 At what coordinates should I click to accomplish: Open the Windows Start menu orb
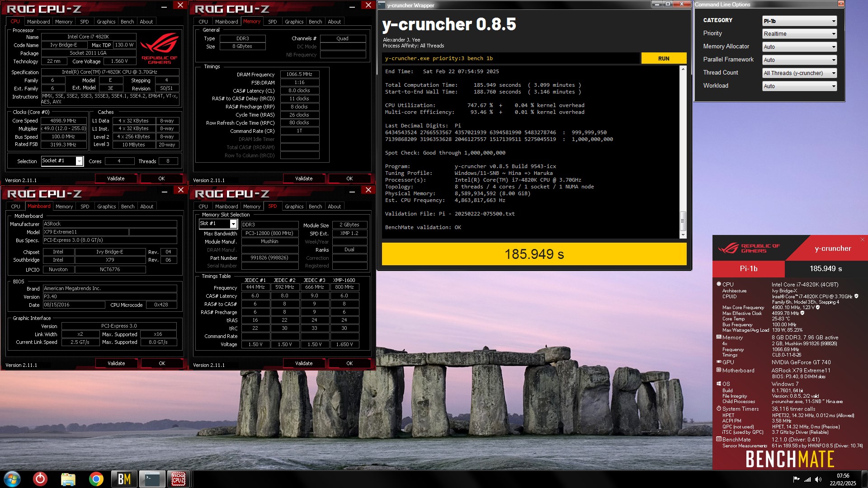tap(12, 479)
